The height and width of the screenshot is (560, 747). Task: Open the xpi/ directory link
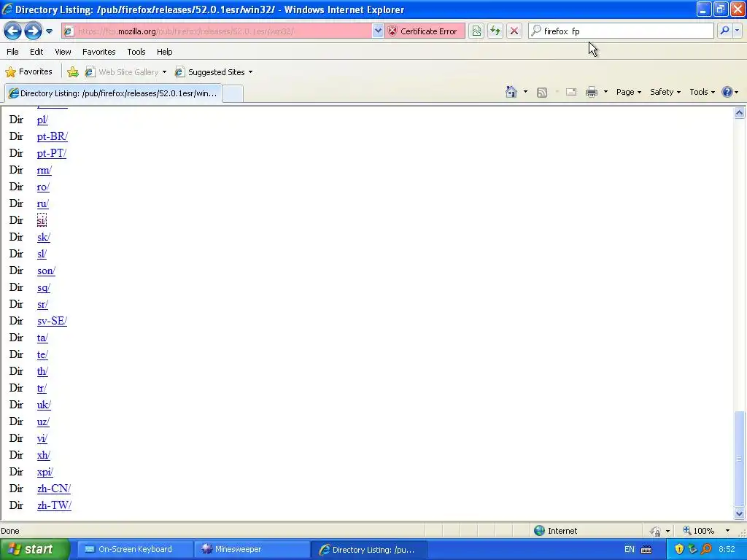point(44,472)
